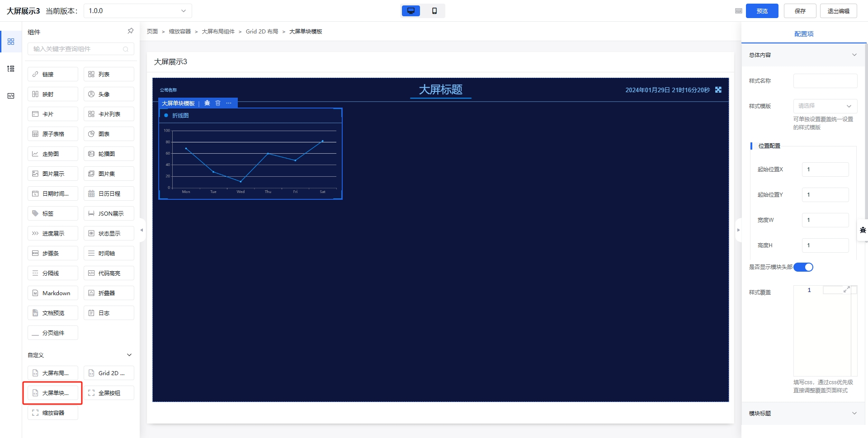Go to Grid 2D 布局 in breadcrumb
The image size is (868, 438).
tap(262, 32)
